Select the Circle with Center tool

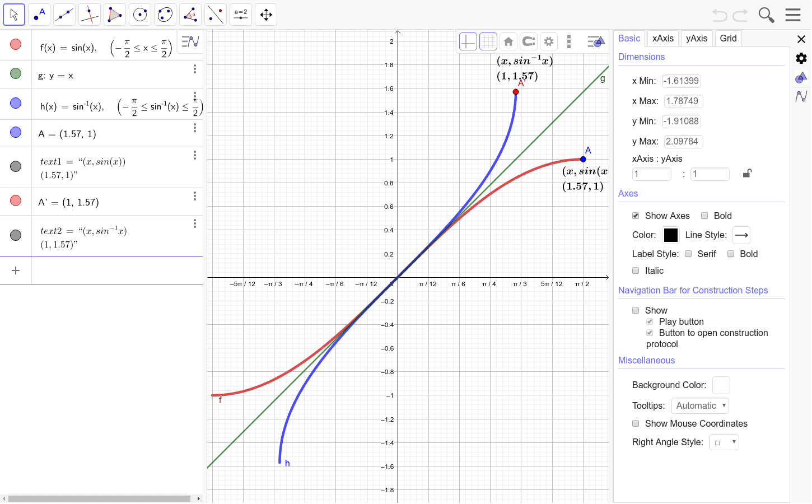point(139,15)
